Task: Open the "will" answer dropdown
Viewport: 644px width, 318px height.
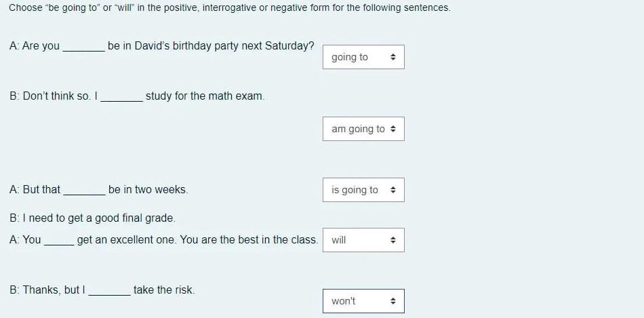Action: (x=363, y=240)
